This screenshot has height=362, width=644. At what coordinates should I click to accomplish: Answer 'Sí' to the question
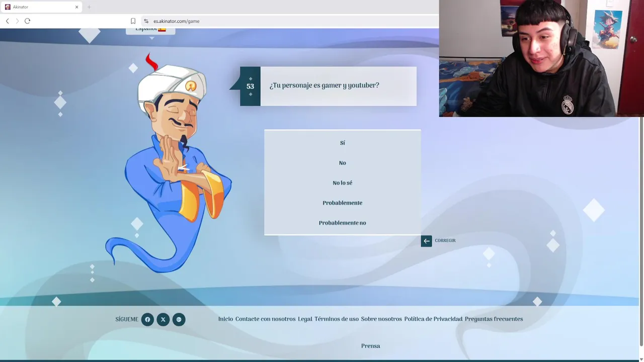[x=342, y=143]
